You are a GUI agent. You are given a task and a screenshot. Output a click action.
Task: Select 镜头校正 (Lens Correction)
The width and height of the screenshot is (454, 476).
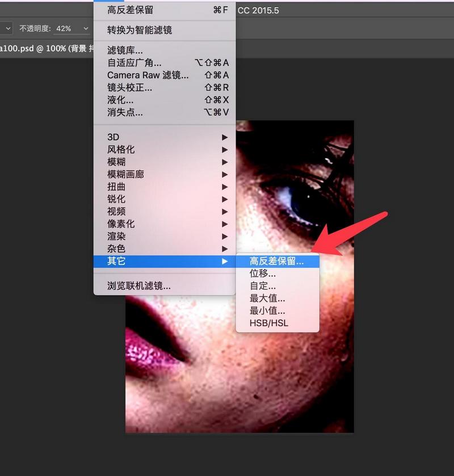tap(120, 87)
